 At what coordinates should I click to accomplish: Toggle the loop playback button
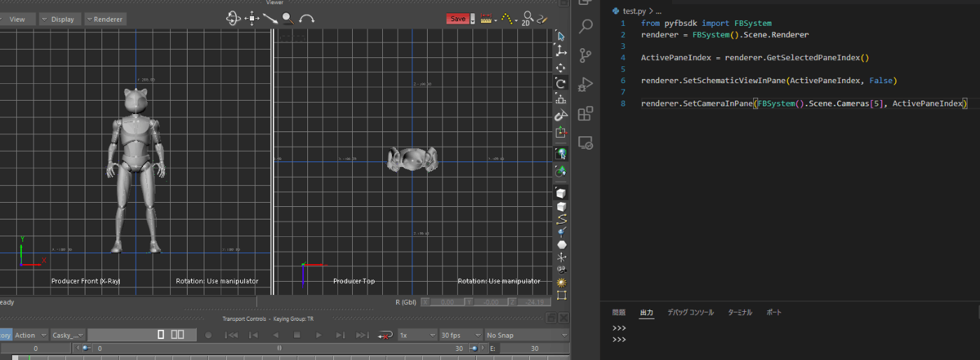[384, 336]
